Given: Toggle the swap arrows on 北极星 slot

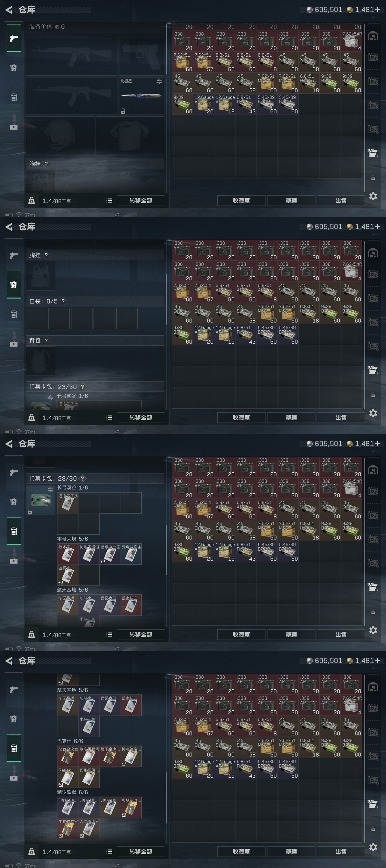Looking at the screenshot, I should (159, 81).
